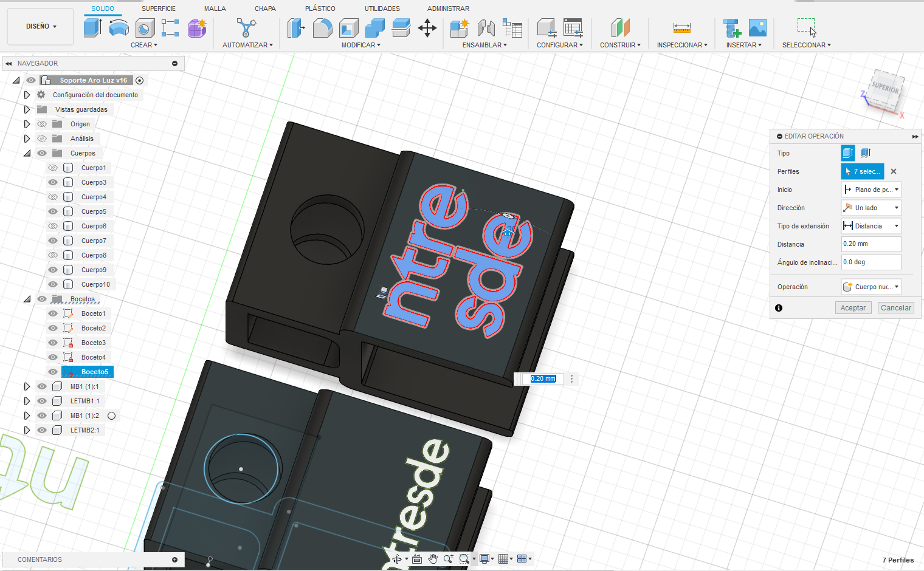Choose the thin extrude type icon
924x571 pixels.
pyautogui.click(x=866, y=153)
